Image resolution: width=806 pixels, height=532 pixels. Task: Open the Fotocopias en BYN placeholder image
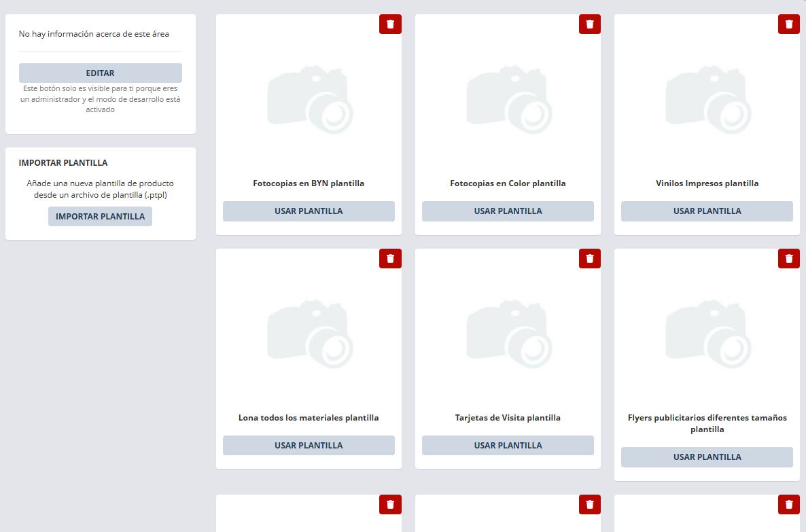coord(310,100)
